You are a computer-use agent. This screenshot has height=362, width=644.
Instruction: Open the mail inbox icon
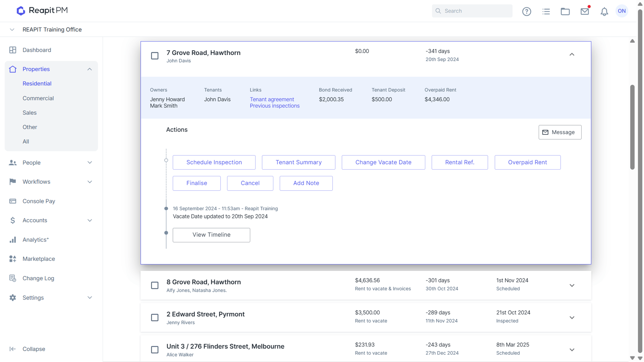click(x=585, y=12)
